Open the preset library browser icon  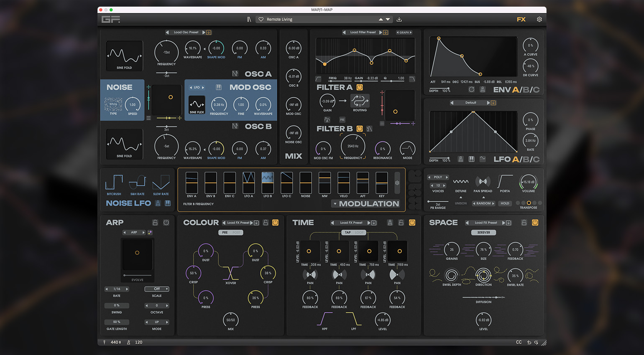point(249,19)
